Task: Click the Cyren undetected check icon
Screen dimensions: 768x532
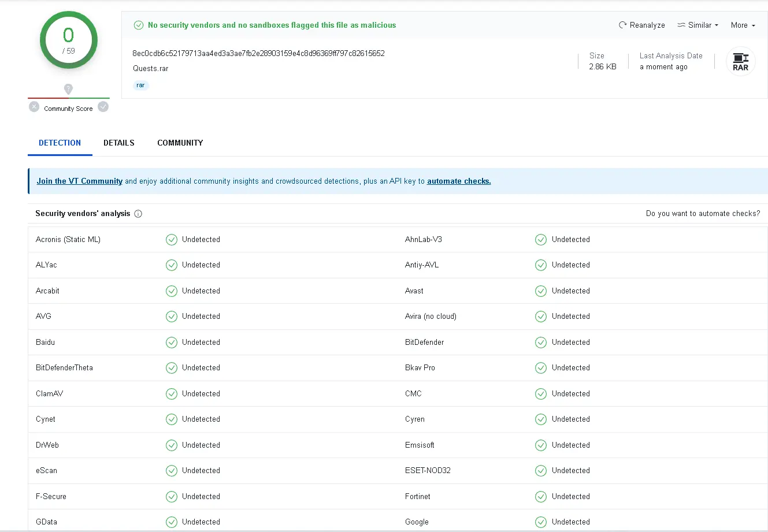Action: point(541,419)
